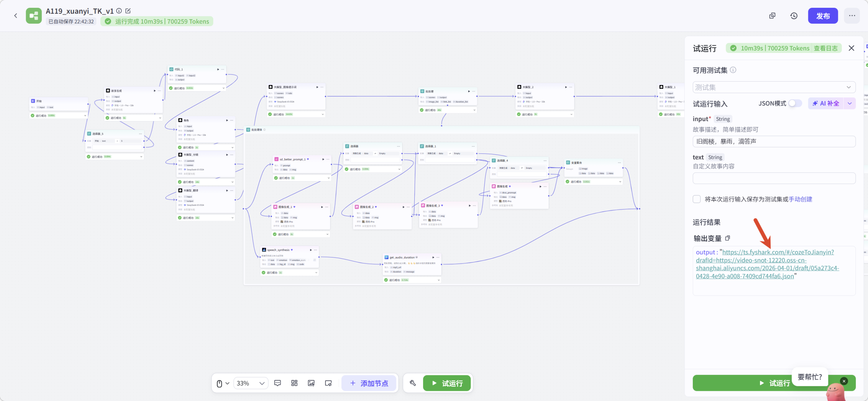Check save run input as test set
The image size is (868, 401).
(x=697, y=199)
